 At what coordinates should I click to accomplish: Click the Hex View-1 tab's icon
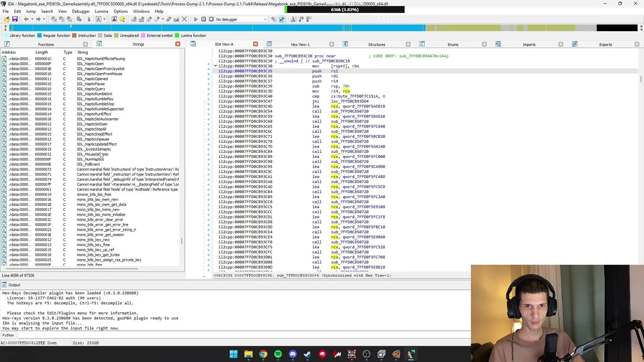[x=269, y=44]
